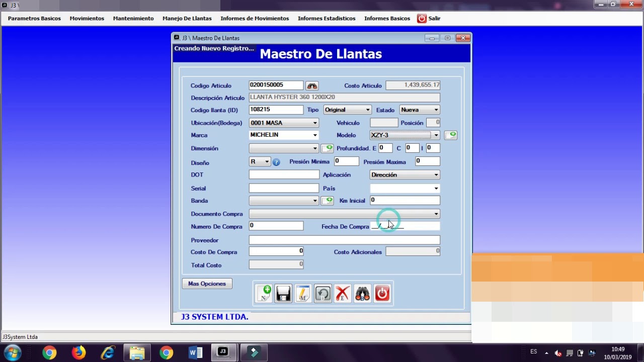Open Internet Explorer from the taskbar

(108, 353)
